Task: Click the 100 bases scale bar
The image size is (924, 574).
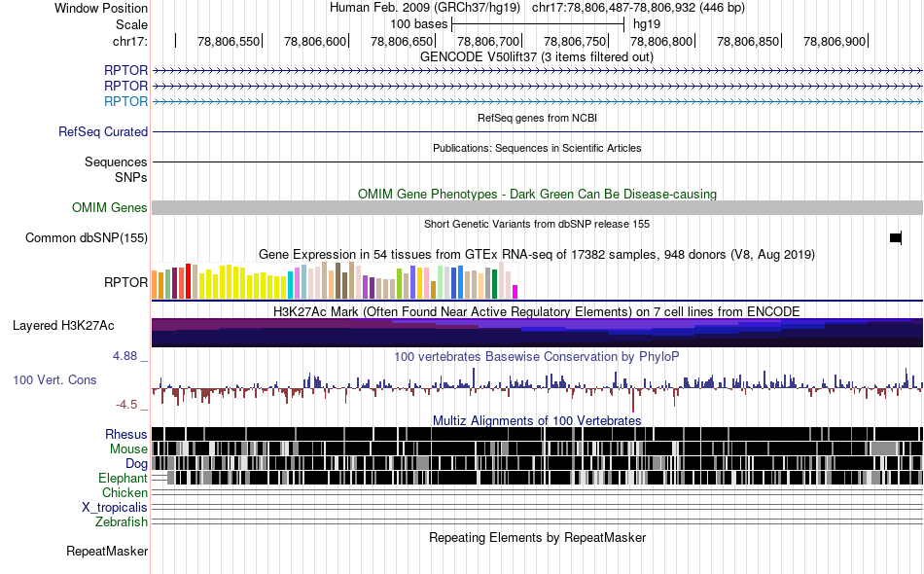Action: (x=538, y=24)
